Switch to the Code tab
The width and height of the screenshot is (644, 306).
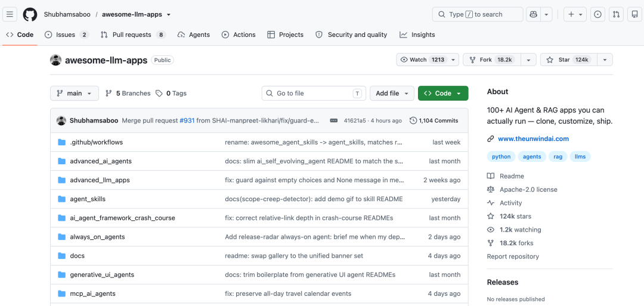pos(20,35)
